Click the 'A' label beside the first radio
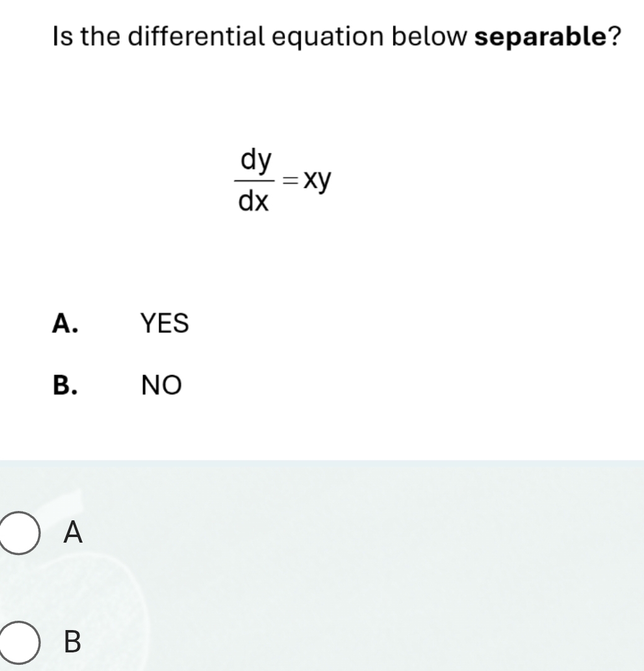Screen dimensions: 644x671 73,533
